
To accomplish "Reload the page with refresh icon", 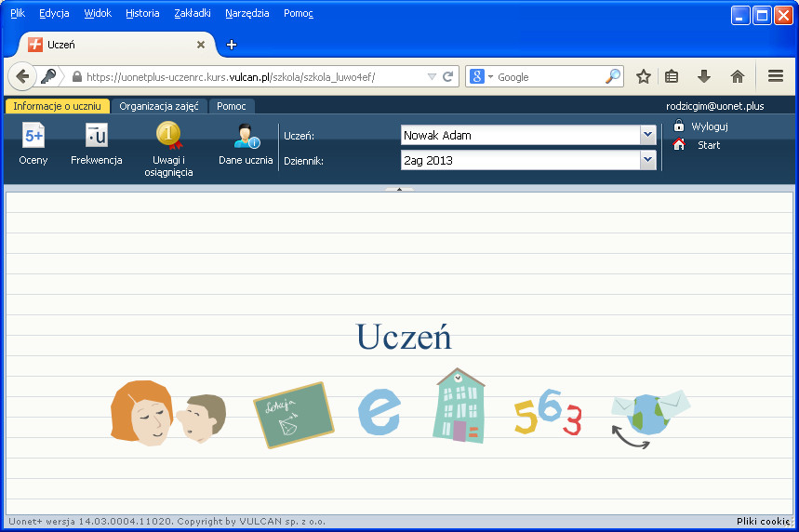I will pos(448,77).
